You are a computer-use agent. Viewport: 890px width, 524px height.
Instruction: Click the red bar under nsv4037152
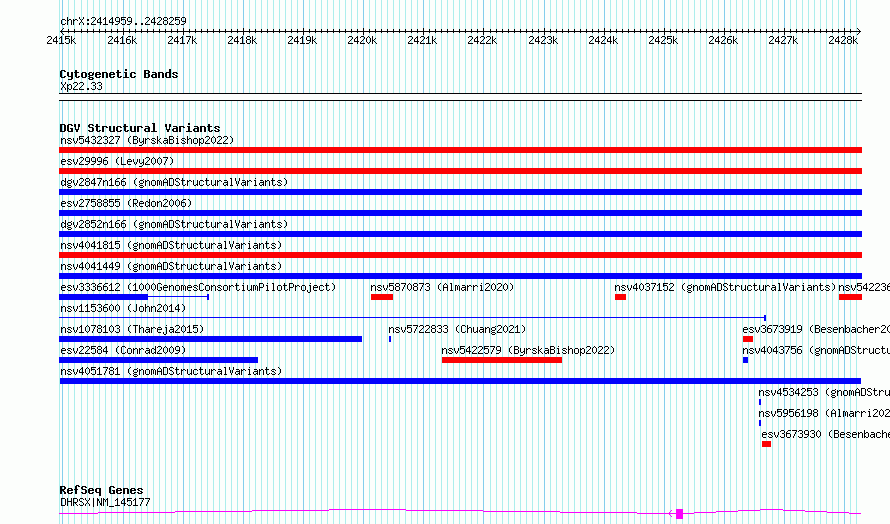click(620, 297)
